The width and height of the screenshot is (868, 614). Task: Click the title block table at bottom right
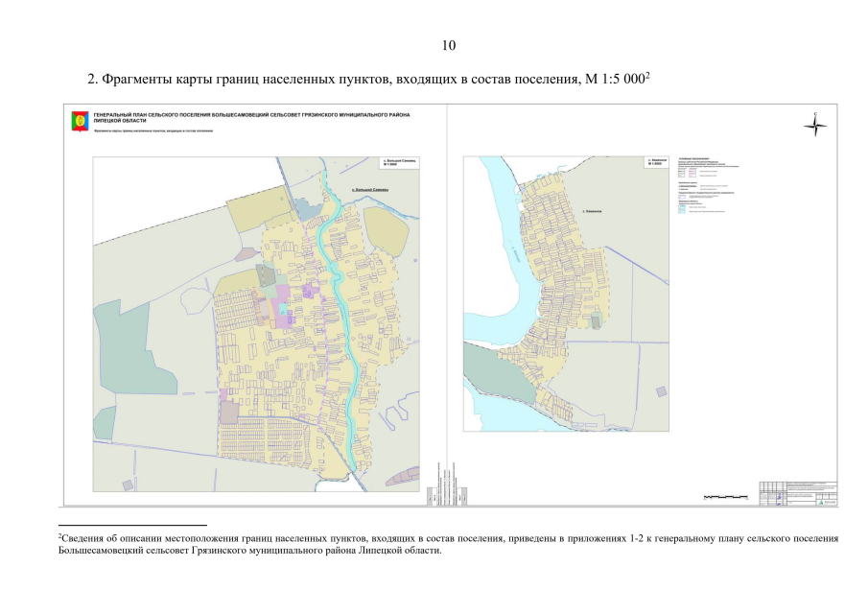(x=798, y=493)
